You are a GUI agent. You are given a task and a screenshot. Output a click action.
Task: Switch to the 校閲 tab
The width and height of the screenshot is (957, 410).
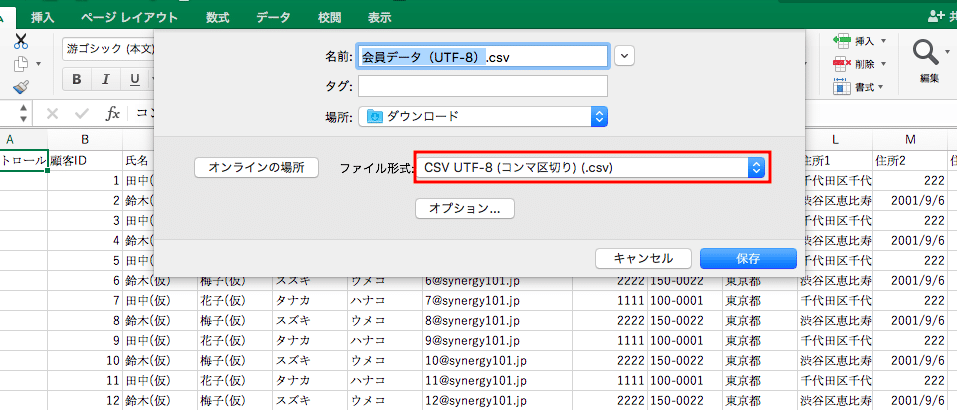click(330, 18)
